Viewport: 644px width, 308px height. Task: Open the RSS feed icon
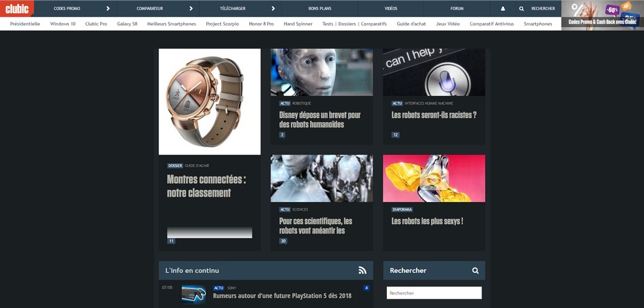tap(363, 270)
